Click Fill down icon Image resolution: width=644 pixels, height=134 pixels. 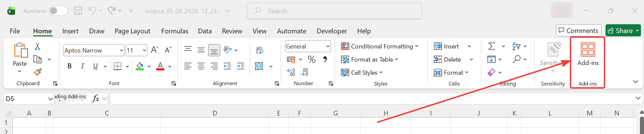pyautogui.click(x=492, y=60)
